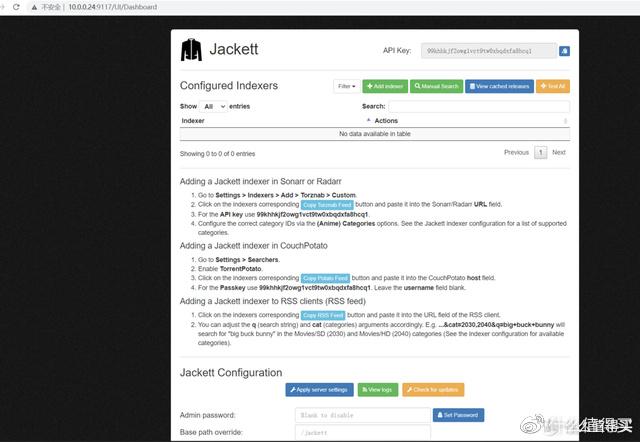Open the Show entries count dropdown
The image size is (640, 442).
[x=213, y=106]
